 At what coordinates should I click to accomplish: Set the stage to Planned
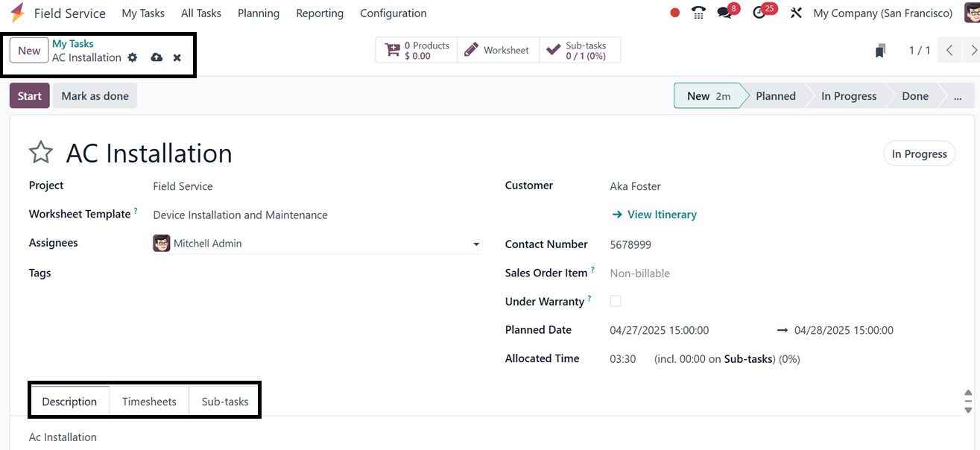[x=775, y=96]
